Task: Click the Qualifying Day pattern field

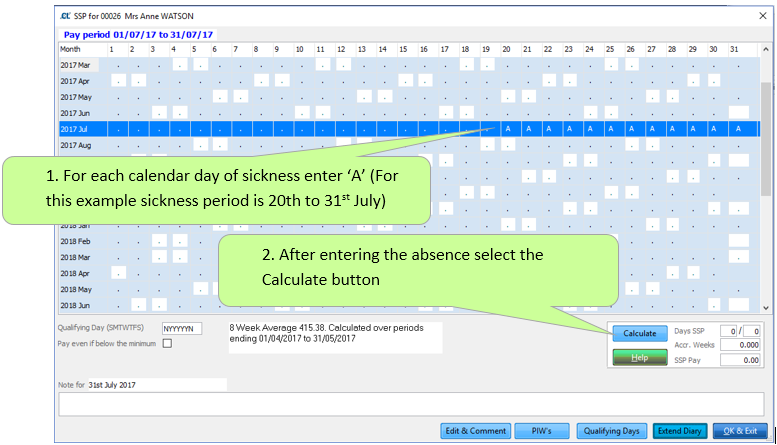Action: [183, 328]
